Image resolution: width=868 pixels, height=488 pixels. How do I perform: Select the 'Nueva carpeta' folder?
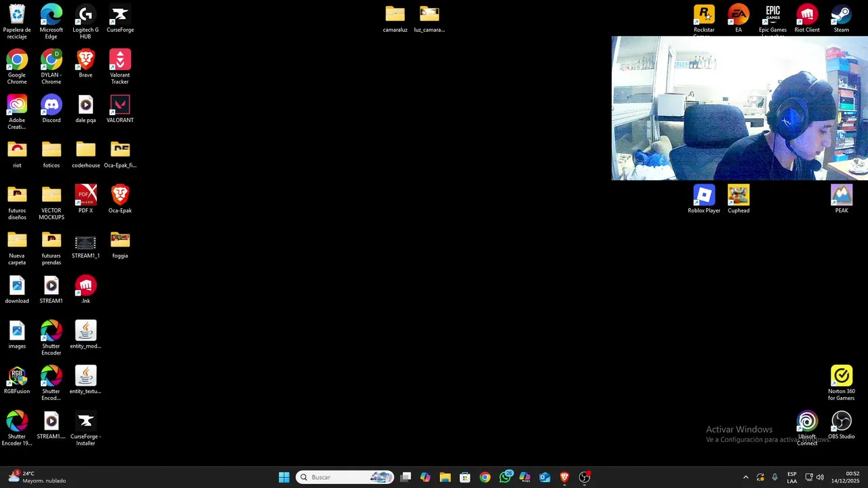17,247
